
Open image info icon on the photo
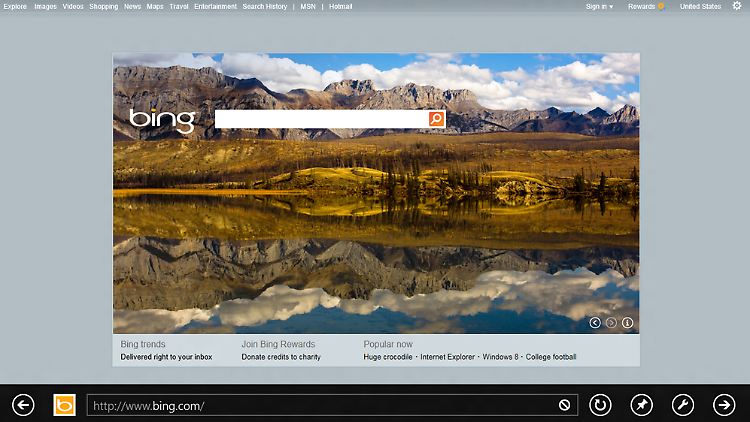tap(627, 322)
